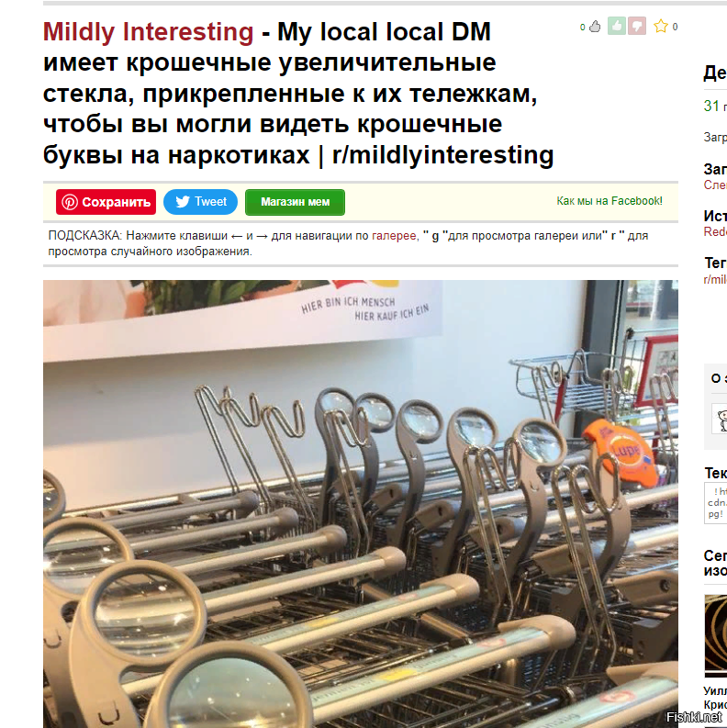This screenshot has height=728, width=727.
Task: Click the Fishki.net watermark logo
Action: 694,717
